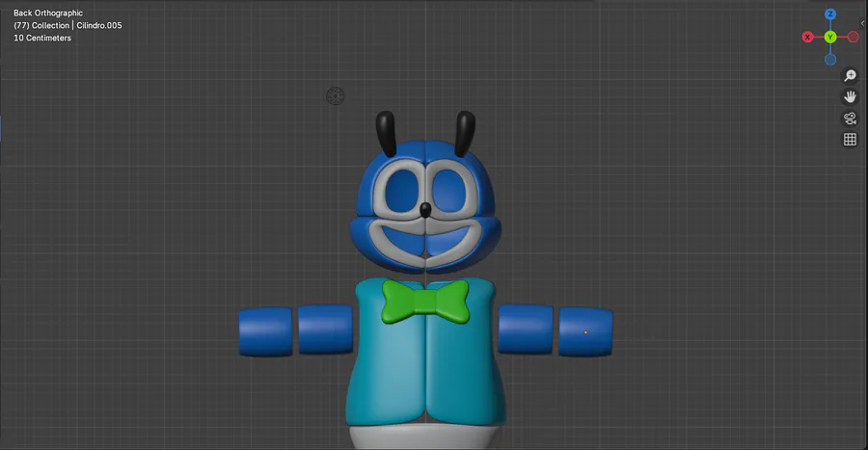The height and width of the screenshot is (450, 868).
Task: Select the inner right blue arm segment
Action: (x=526, y=329)
